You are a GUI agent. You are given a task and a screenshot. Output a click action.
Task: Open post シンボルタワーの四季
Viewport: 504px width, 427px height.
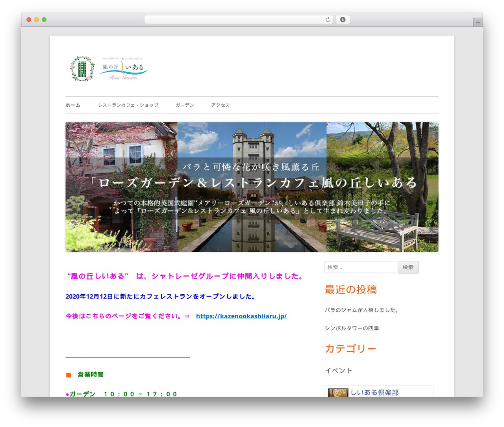[x=352, y=328]
